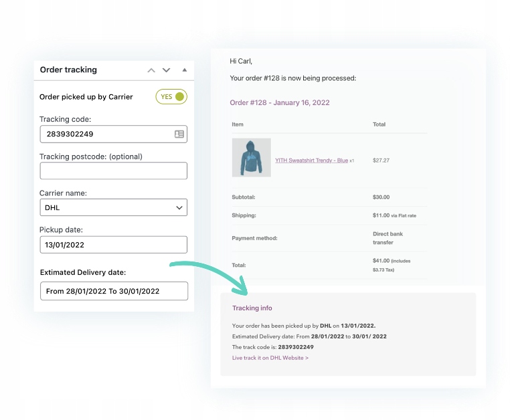The height and width of the screenshot is (420, 510).
Task: Click the track code 2839302249 in the email
Action: point(296,347)
